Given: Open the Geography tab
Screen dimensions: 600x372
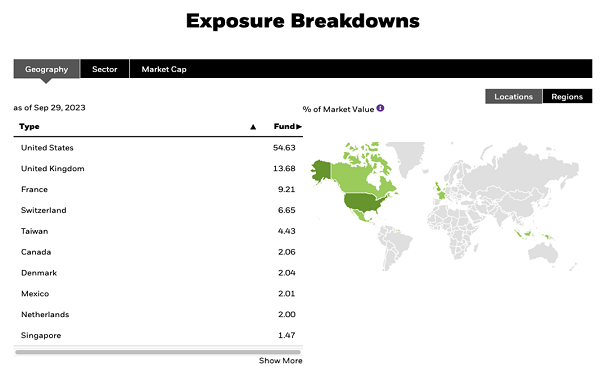Looking at the screenshot, I should pos(47,69).
